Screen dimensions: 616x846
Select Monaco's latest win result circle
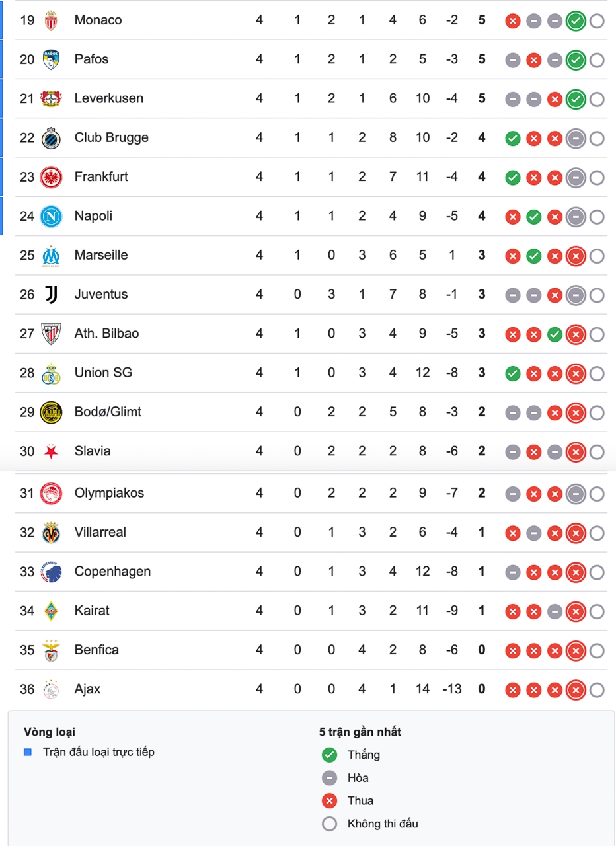tap(576, 21)
